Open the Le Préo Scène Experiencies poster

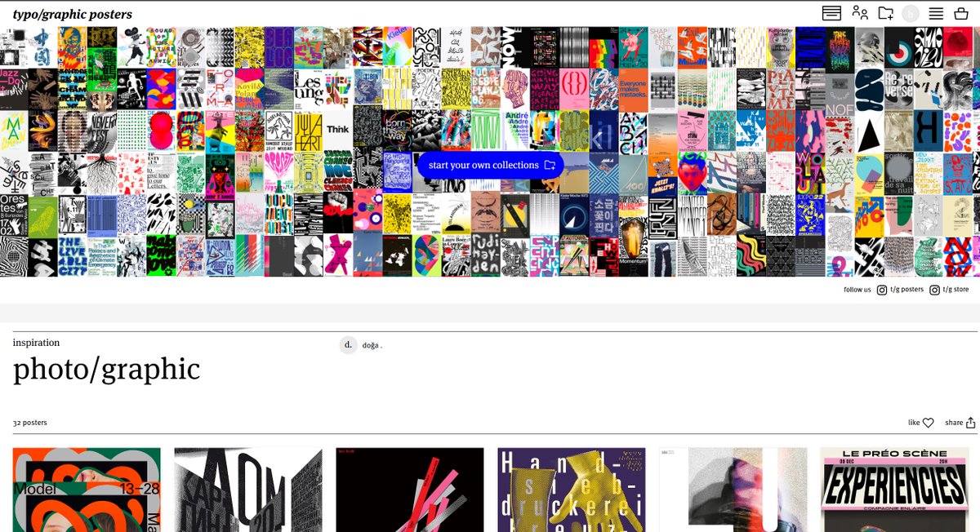point(895,490)
